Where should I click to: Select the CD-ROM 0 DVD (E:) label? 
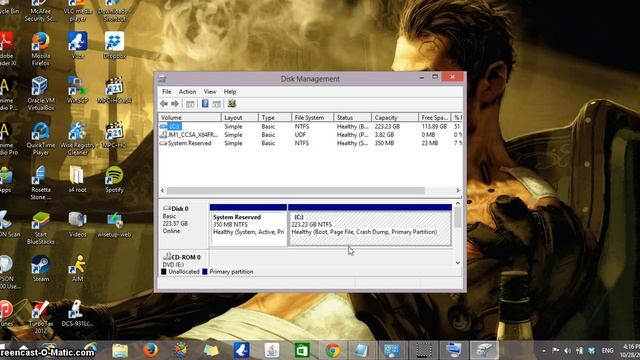tap(183, 260)
